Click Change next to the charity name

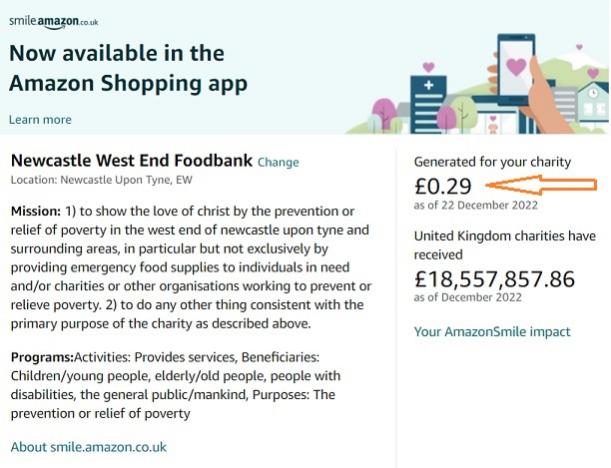tap(278, 162)
